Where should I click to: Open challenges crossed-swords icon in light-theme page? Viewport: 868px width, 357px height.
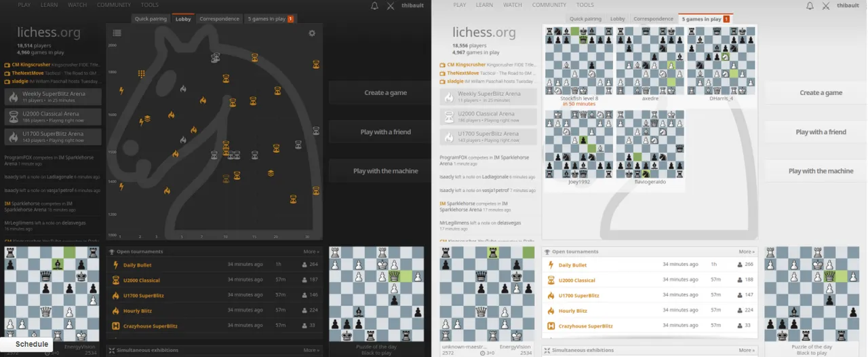(826, 5)
